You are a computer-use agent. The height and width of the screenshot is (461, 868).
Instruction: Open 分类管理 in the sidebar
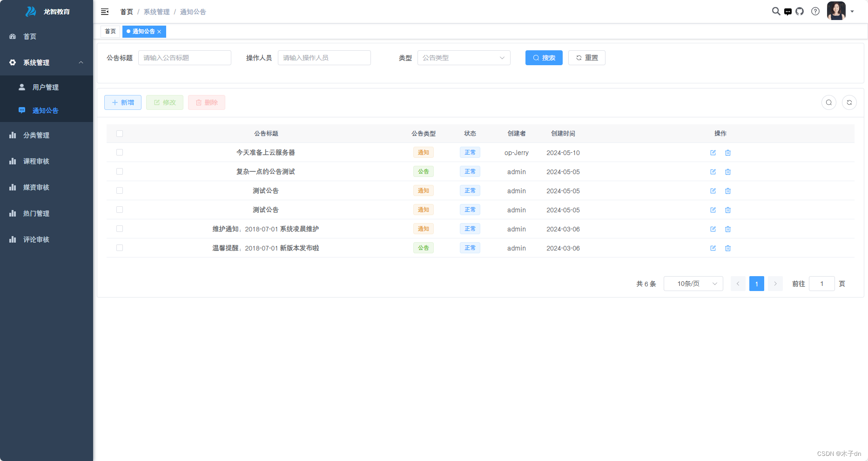47,135
